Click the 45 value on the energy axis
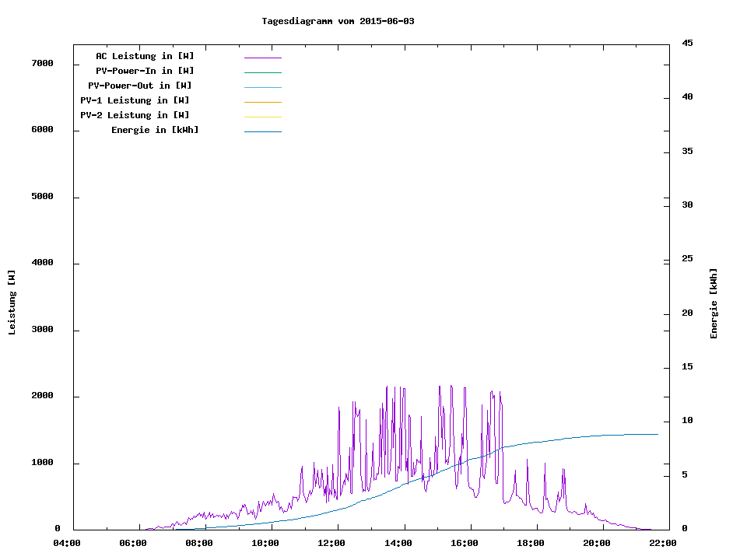Viewport: 747px width, 560px height. [x=687, y=43]
